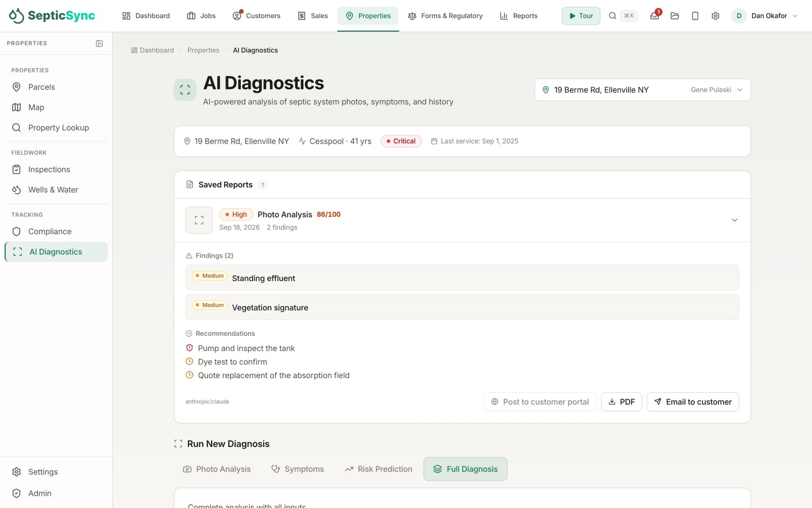Start the Tour
812x508 pixels.
[x=581, y=16]
